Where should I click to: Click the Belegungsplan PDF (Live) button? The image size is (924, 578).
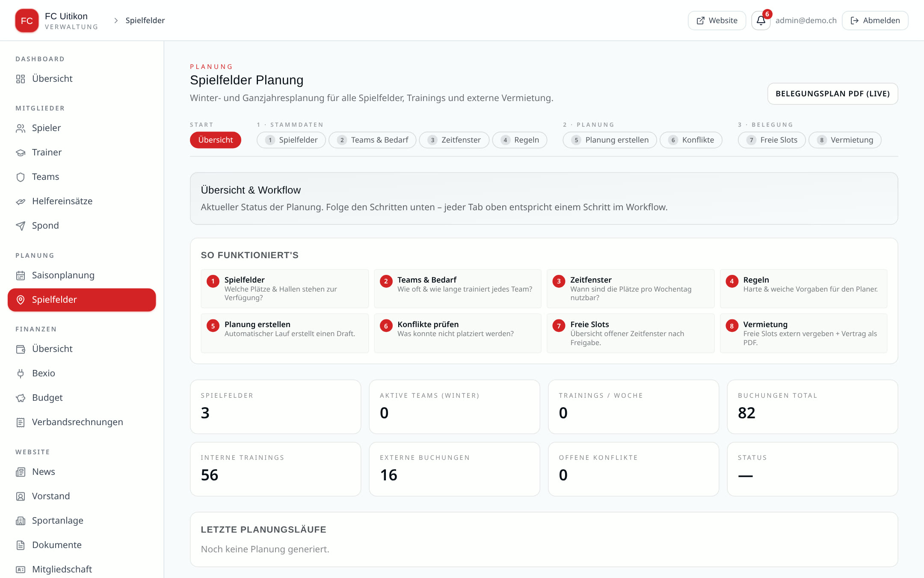coord(832,94)
